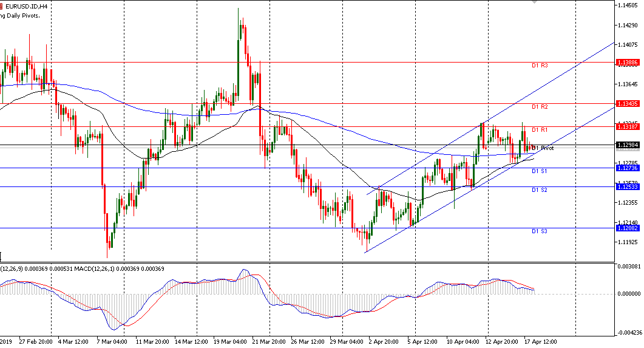Click the 11 Mar 20:00 time label
This screenshot has width=644, height=348.
[x=153, y=342]
